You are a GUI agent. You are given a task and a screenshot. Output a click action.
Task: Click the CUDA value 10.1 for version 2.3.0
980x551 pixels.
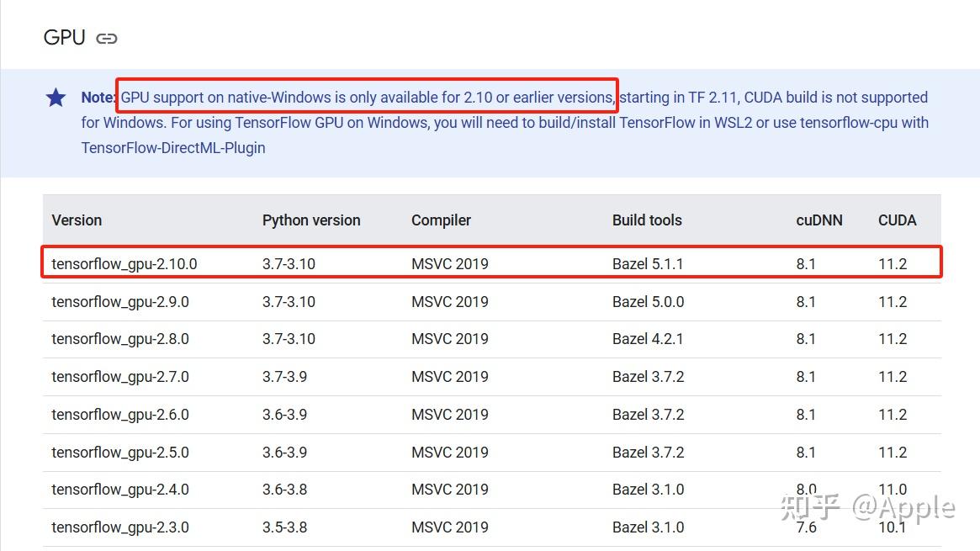point(893,527)
